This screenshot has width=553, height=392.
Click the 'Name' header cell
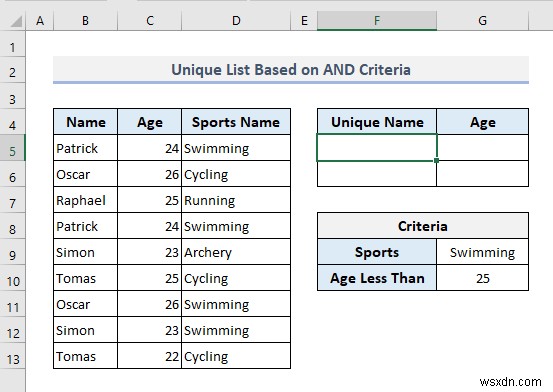click(86, 122)
